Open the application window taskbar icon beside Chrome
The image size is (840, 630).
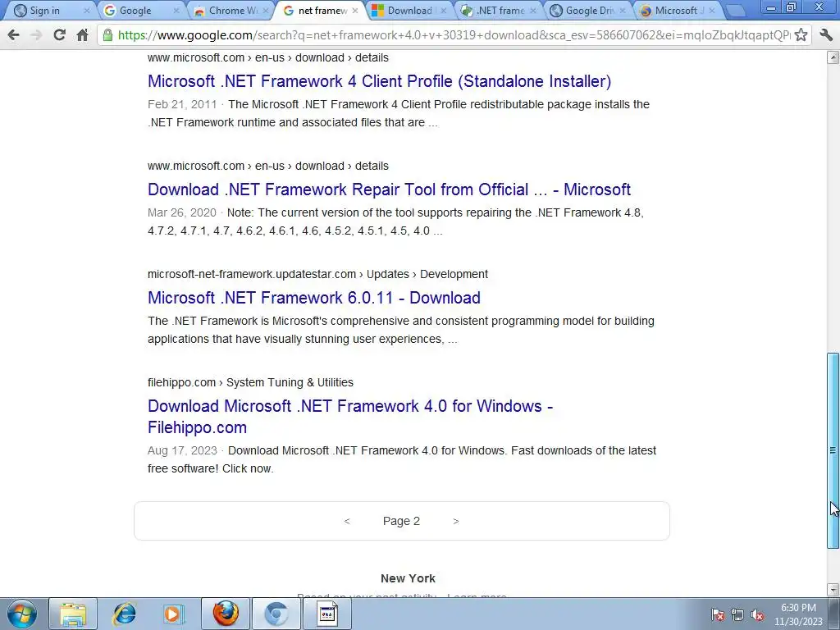pos(327,614)
